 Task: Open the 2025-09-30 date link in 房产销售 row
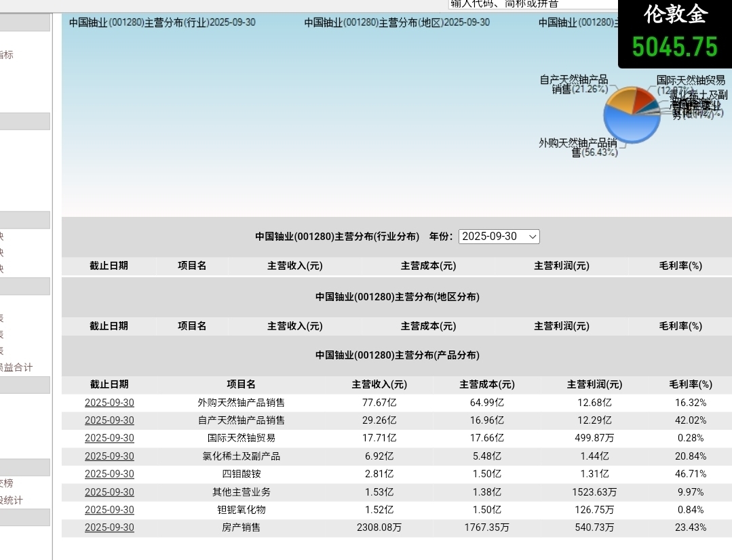pyautogui.click(x=109, y=528)
